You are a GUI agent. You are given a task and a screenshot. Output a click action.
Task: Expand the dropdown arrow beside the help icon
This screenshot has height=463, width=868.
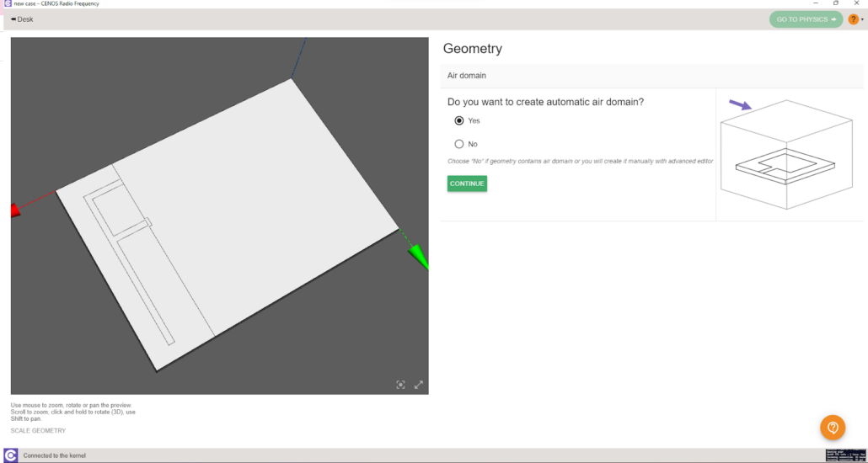(862, 20)
